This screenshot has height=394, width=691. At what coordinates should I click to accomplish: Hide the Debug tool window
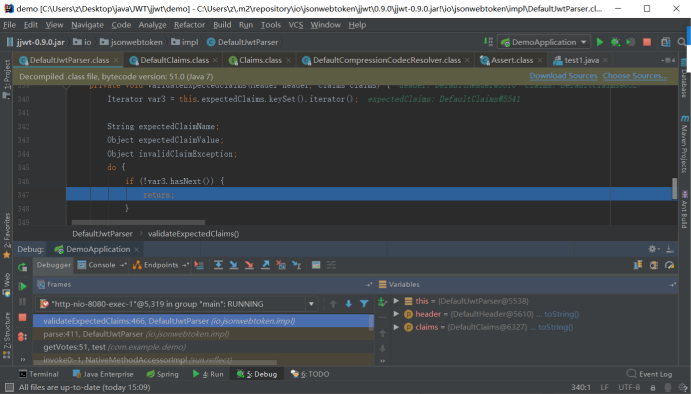(669, 249)
